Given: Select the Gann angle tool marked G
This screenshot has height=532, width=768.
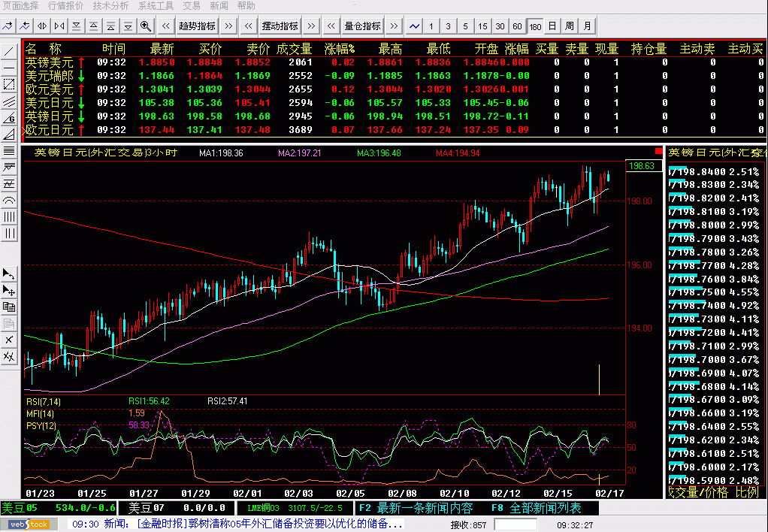Looking at the screenshot, I should point(9,117).
